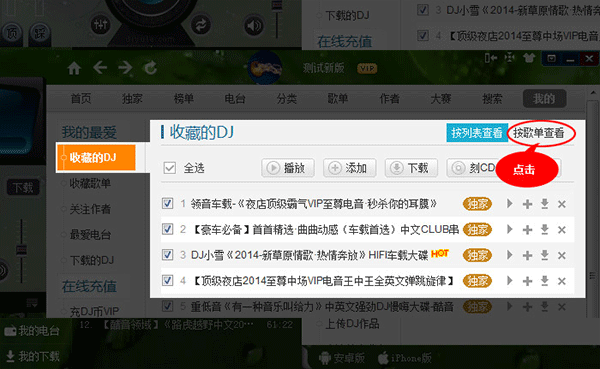Select 收藏的DJ in sidebar
Image resolution: width=600 pixels, height=369 pixels.
click(x=96, y=157)
